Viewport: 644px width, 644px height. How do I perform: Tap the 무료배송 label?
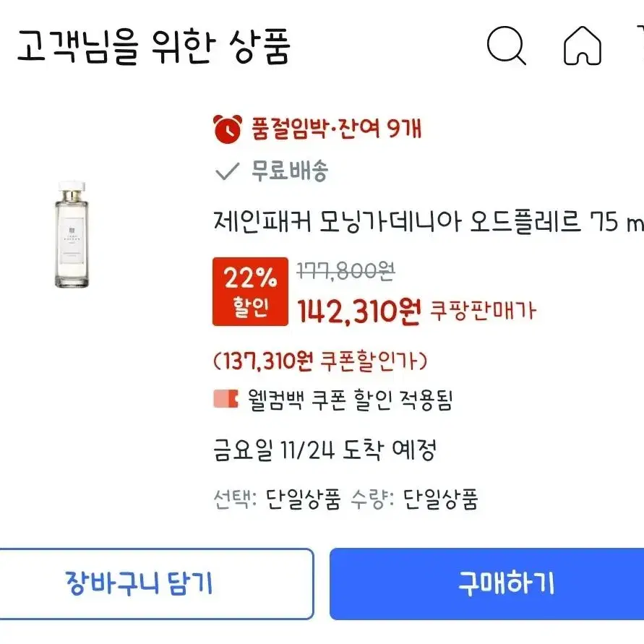[x=290, y=171]
